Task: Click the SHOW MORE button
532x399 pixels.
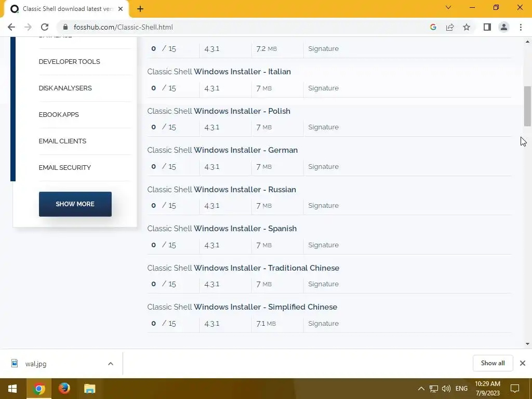Action: (75, 204)
